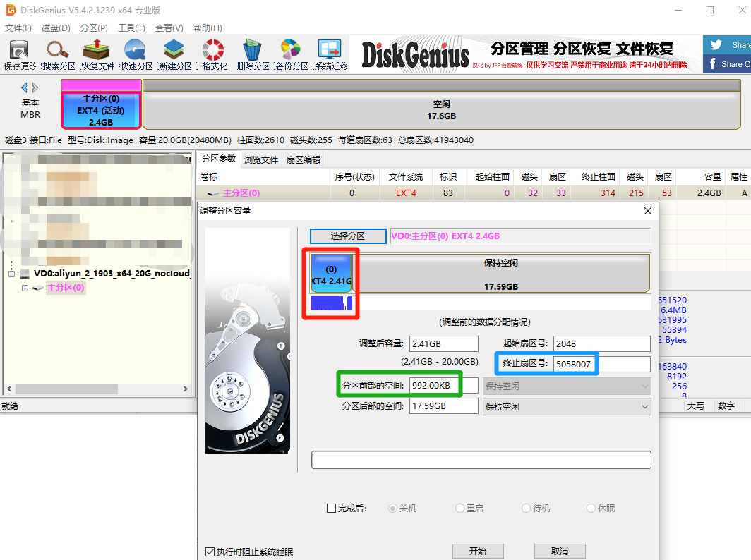Open the 保持空闲 dropdown for rear space
Screen dimensions: 751x560
pyautogui.click(x=567, y=407)
